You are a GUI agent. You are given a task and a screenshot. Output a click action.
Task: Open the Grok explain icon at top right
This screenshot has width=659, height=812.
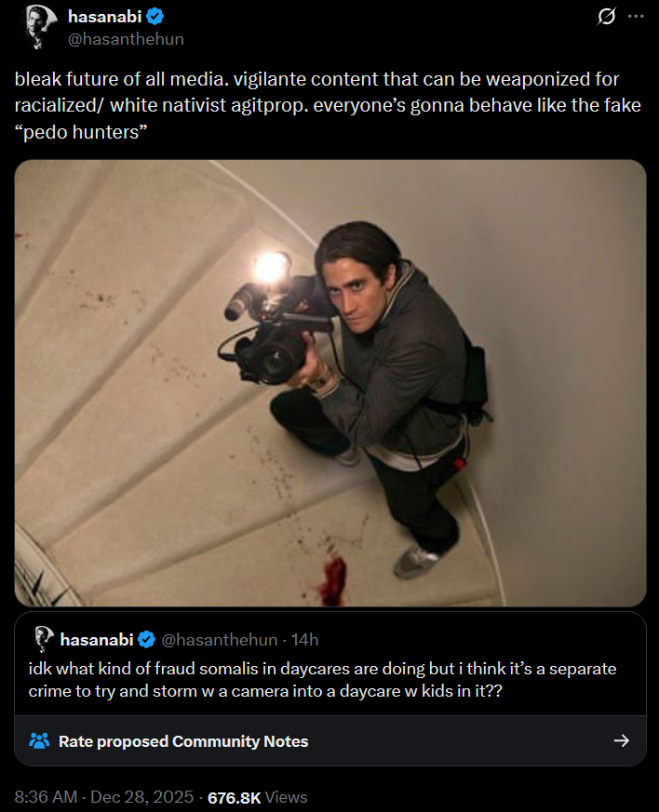tap(606, 17)
